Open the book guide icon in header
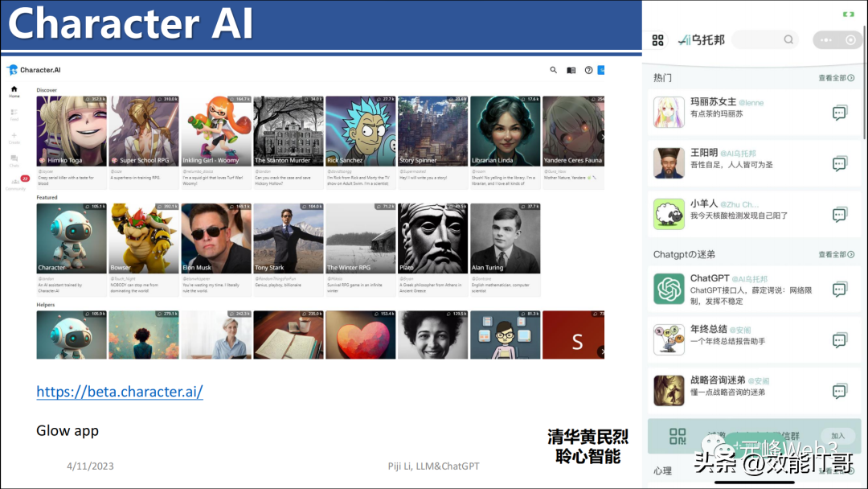Image resolution: width=868 pixels, height=489 pixels. (571, 70)
